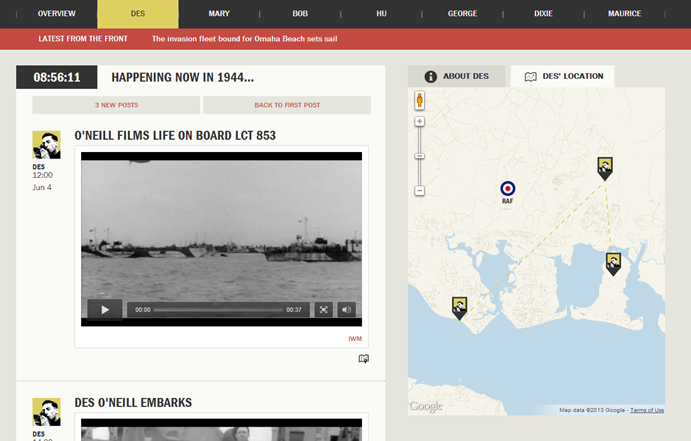The image size is (691, 441).
Task: Open the About Des tab
Action: 457,76
